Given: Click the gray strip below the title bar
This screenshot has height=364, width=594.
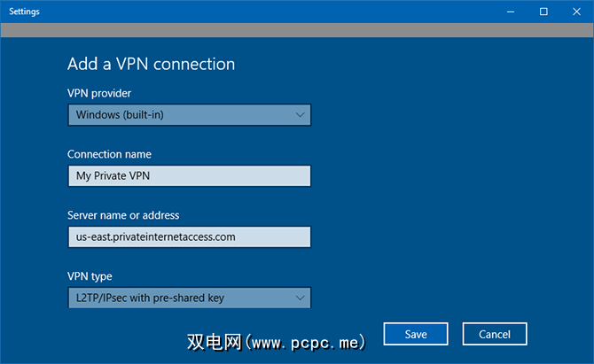Looking at the screenshot, I should point(297,30).
